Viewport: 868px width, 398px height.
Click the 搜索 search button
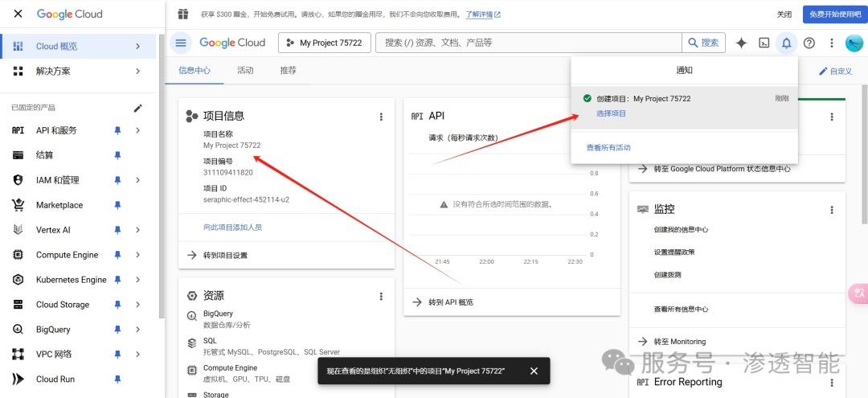tap(703, 43)
